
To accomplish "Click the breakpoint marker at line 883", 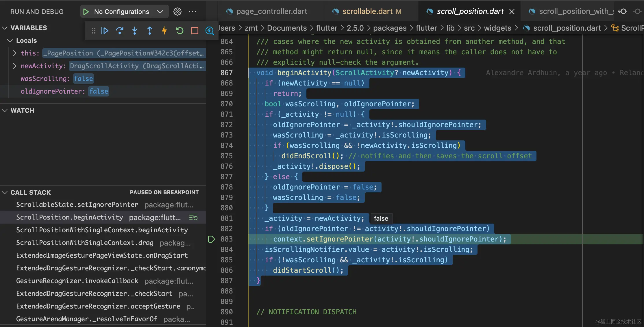I will [x=211, y=239].
